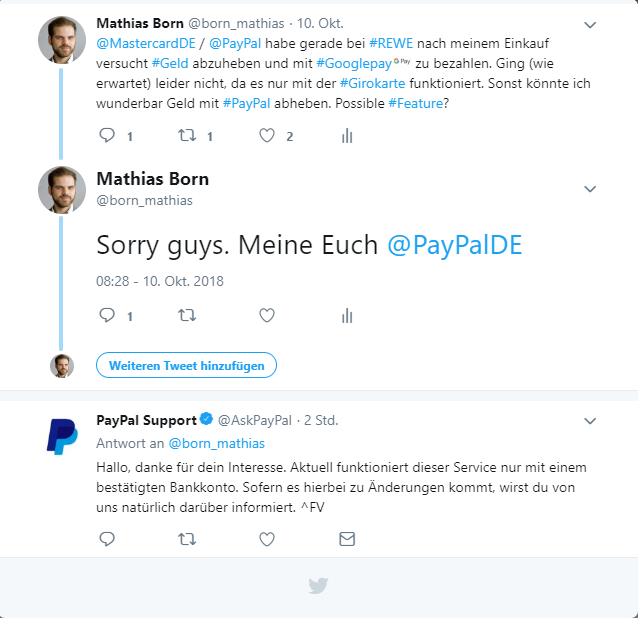Reply to the 'Sorry guys' tweet
The image size is (638, 618).
pos(108,315)
